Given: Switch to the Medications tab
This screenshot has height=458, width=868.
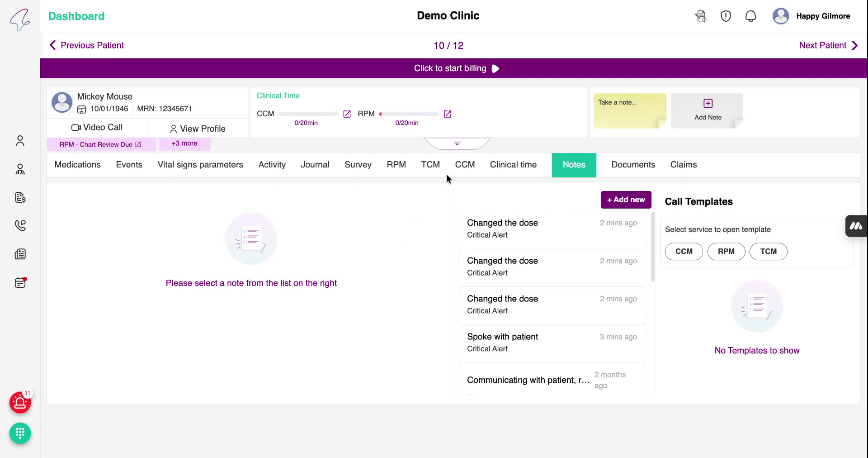Looking at the screenshot, I should coord(77,165).
